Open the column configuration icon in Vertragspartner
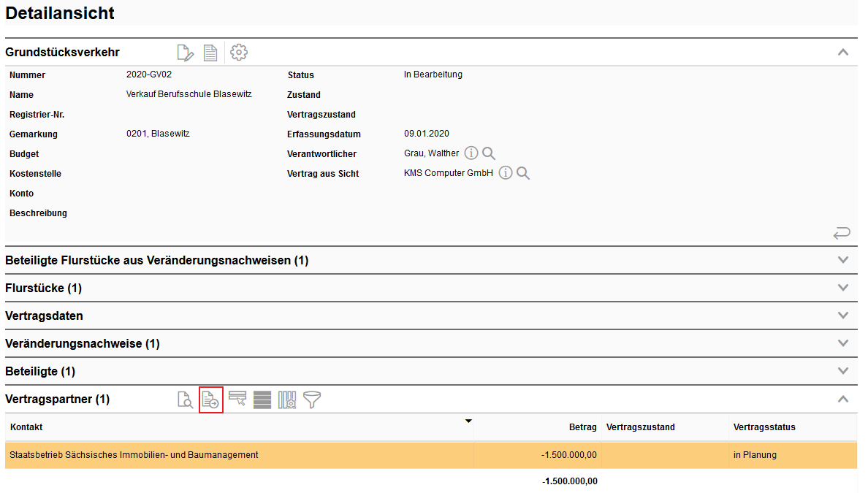 (x=287, y=400)
